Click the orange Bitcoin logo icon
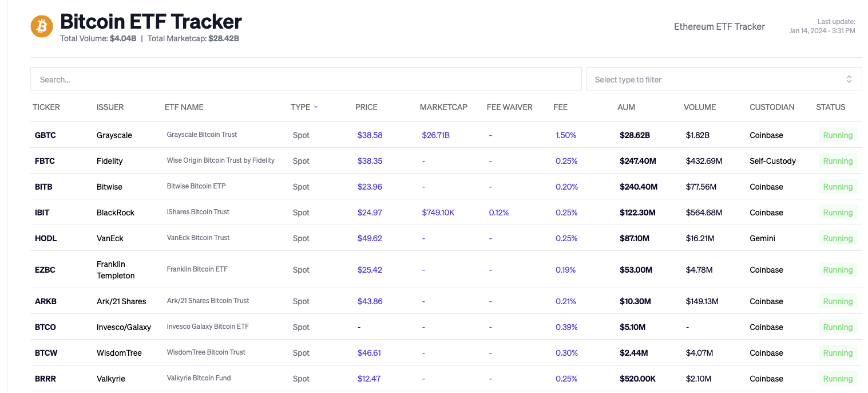Image resolution: width=868 pixels, height=393 pixels. pos(42,26)
